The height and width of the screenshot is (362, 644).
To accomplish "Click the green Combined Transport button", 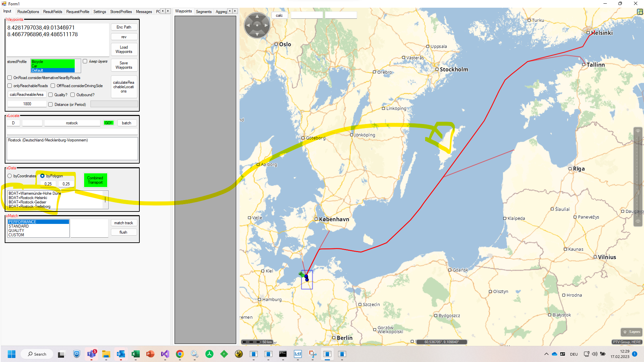I will click(95, 180).
